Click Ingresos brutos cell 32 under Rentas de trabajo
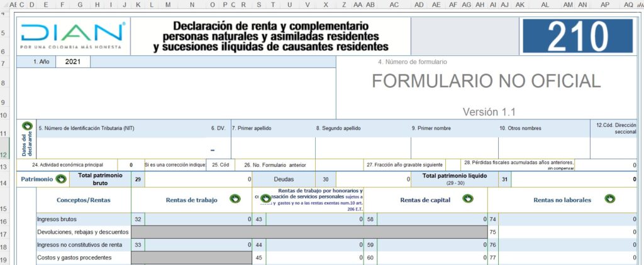 coord(198,219)
